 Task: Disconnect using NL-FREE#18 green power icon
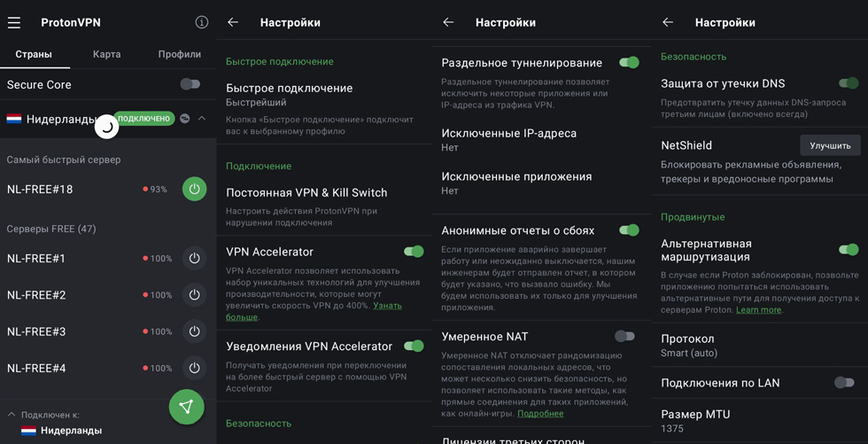point(194,189)
